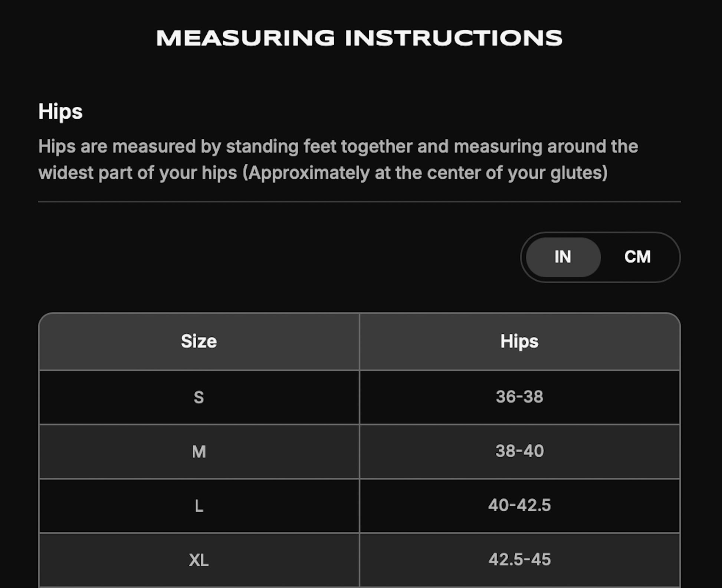
Task: Click the Size column header
Action: coord(199,341)
